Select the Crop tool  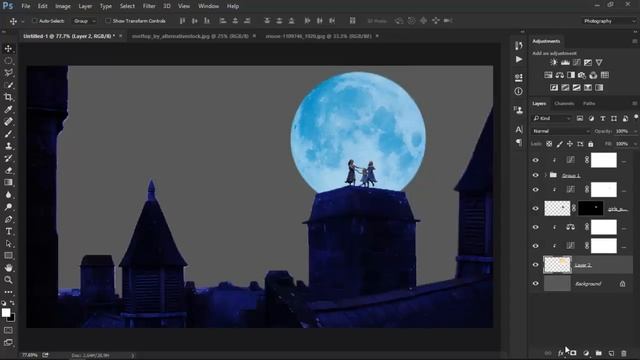[8, 97]
